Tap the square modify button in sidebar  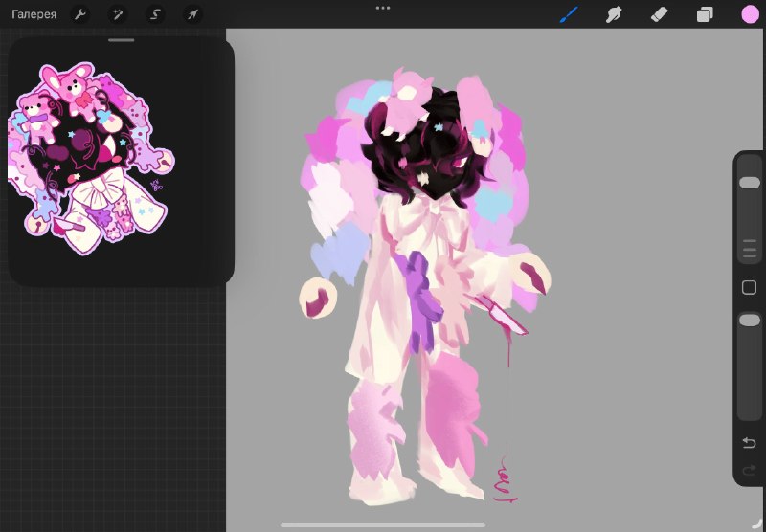tap(749, 287)
